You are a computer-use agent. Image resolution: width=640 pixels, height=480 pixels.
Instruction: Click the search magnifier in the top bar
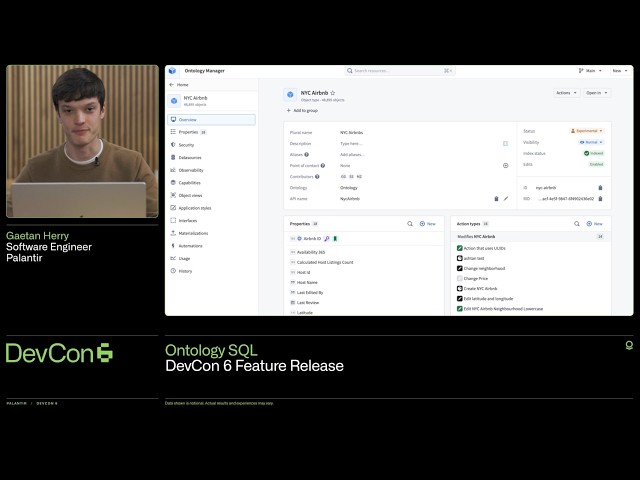pos(350,71)
